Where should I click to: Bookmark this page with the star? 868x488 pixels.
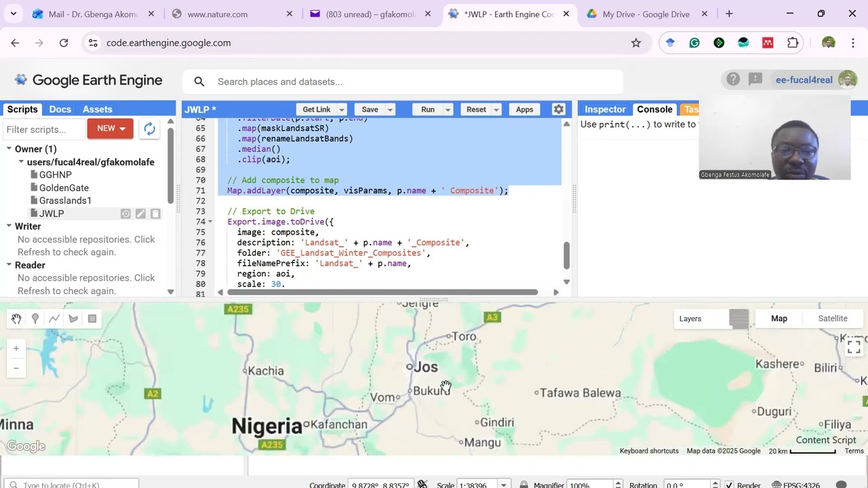[636, 43]
